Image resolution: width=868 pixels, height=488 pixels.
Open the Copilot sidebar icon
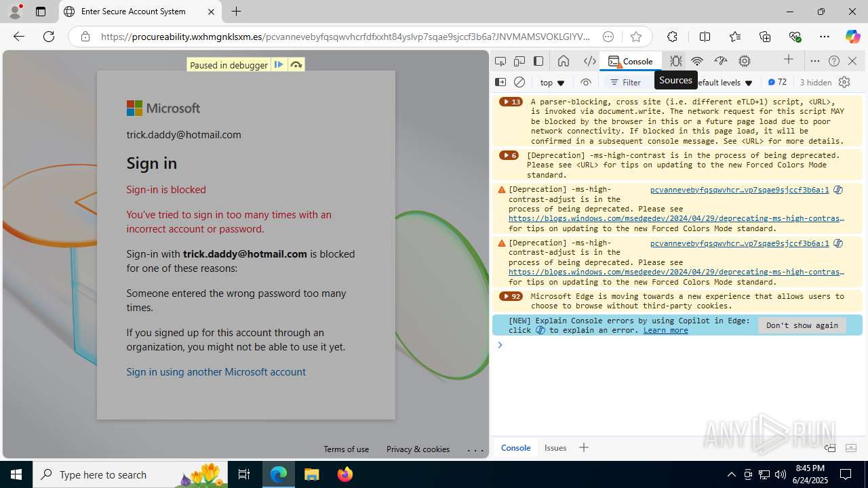852,37
